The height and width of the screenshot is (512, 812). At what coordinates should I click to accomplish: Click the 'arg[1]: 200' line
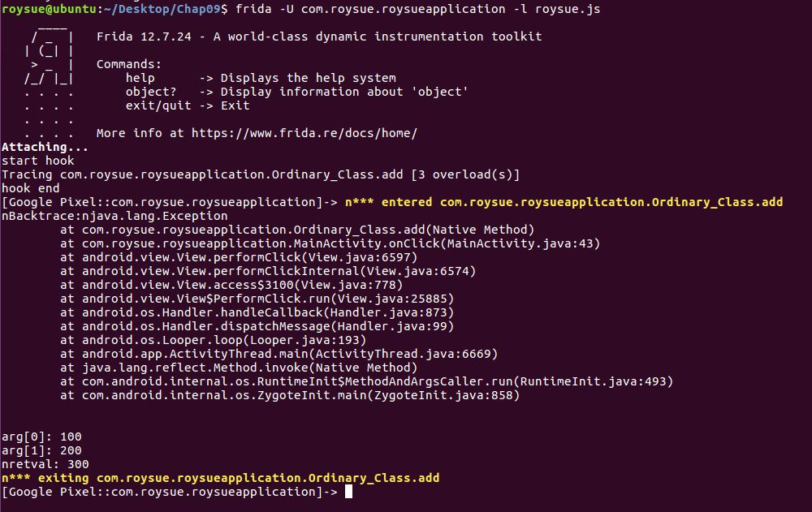[41, 450]
